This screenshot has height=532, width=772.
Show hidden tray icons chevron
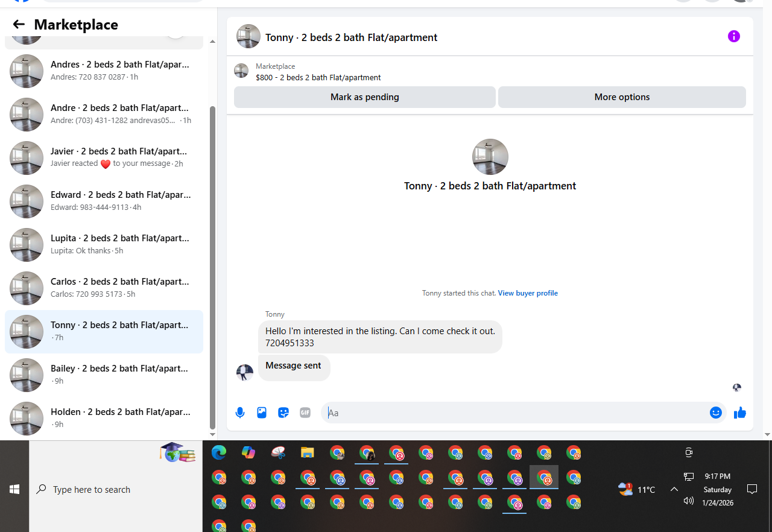[x=674, y=489]
